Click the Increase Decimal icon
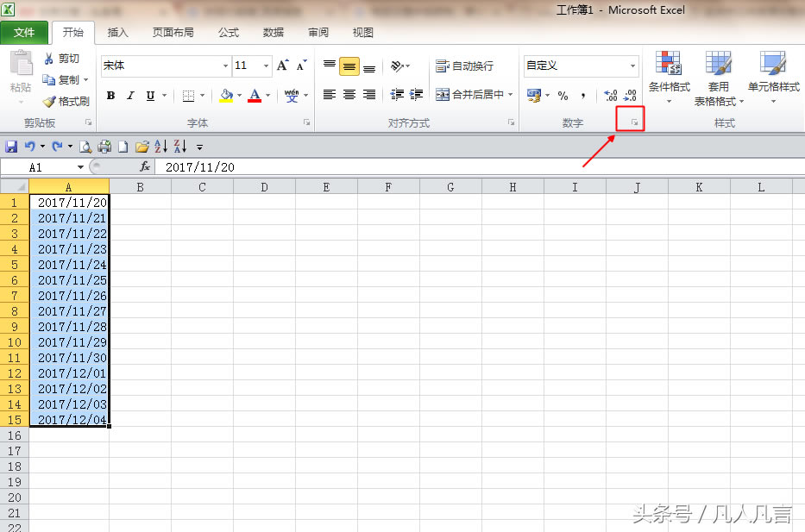 coord(609,95)
